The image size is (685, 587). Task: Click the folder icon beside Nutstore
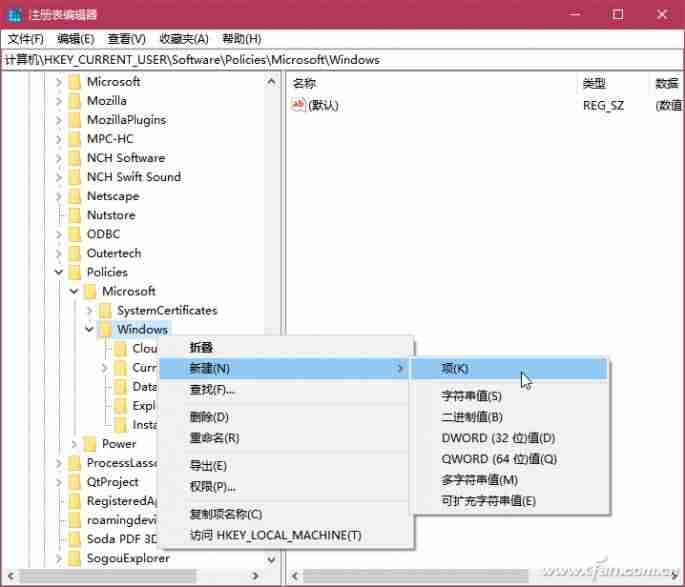(75, 215)
